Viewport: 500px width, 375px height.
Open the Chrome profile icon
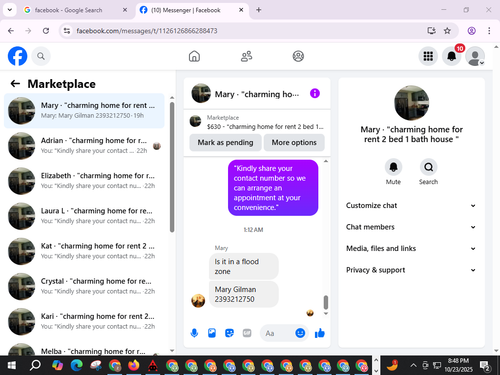471,31
